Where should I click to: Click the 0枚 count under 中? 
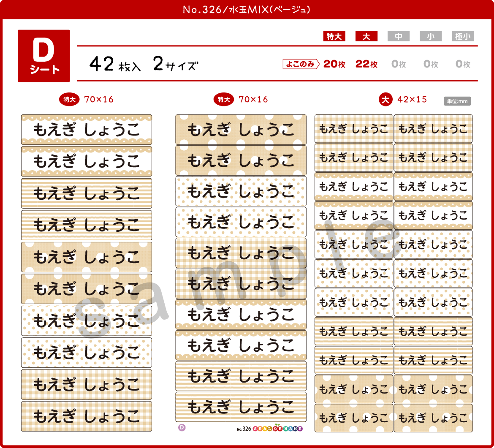399,64
